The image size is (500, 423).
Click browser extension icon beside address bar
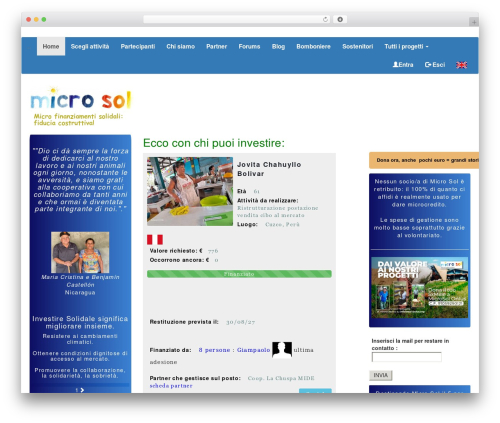340,19
